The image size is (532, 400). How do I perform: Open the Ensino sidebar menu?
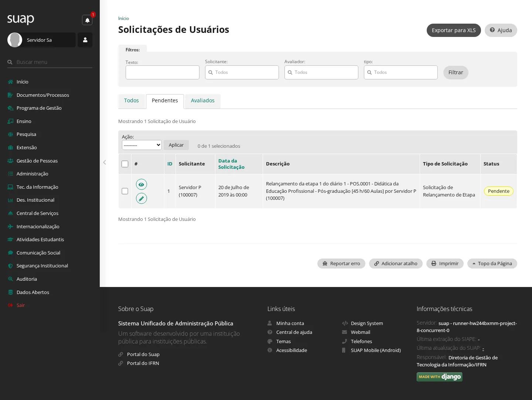click(x=24, y=121)
